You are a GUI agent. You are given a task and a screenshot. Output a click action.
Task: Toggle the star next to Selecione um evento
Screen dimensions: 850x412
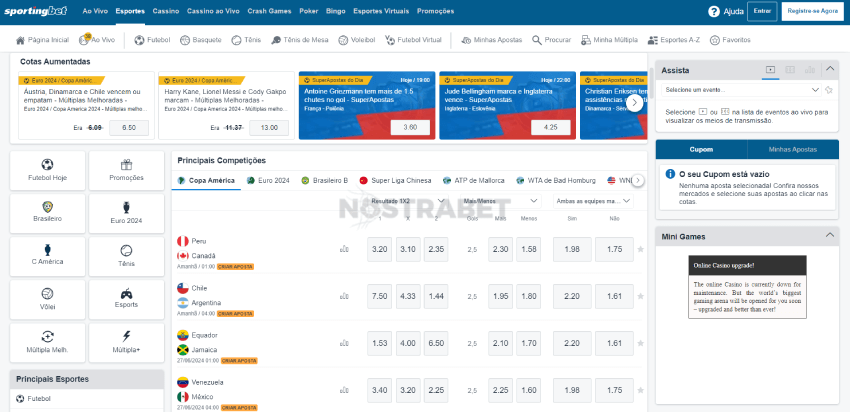(829, 90)
